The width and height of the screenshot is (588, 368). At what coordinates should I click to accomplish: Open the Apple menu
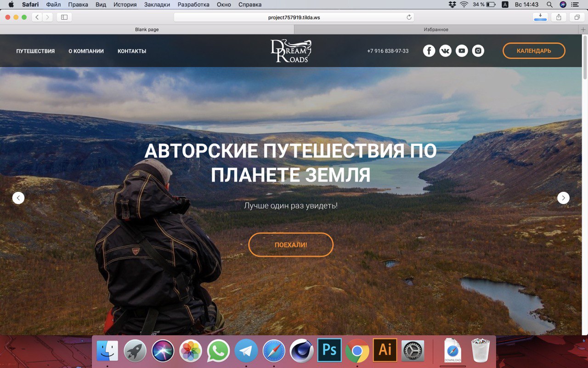(11, 5)
